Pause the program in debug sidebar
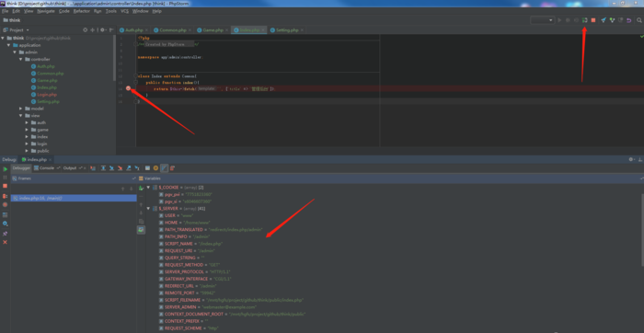644x333 pixels. [x=5, y=178]
